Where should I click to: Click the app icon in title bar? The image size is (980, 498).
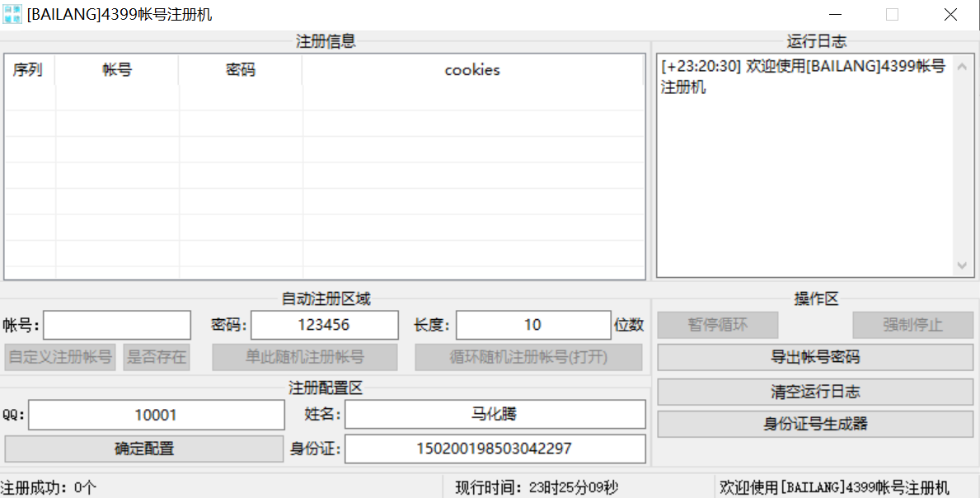coord(12,14)
